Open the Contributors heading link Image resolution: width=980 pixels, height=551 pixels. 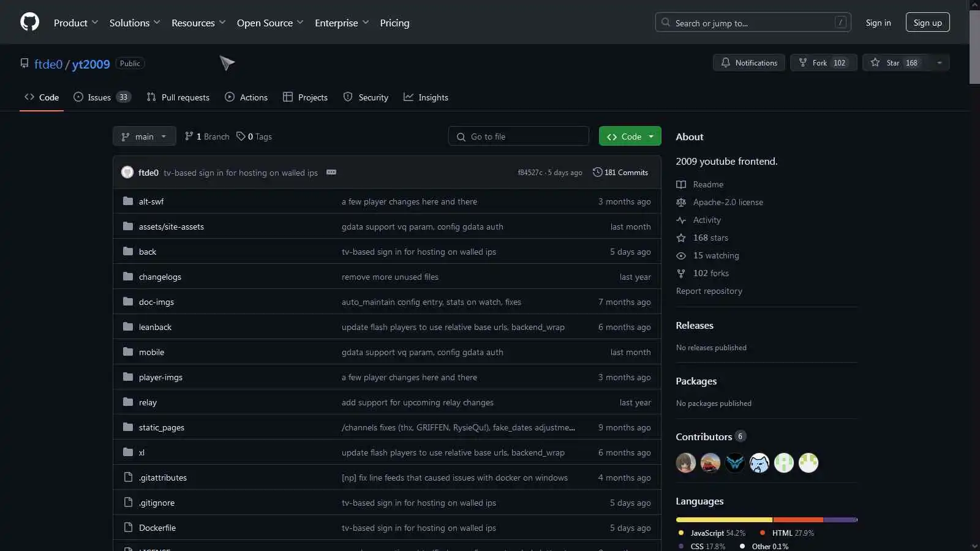click(710, 437)
